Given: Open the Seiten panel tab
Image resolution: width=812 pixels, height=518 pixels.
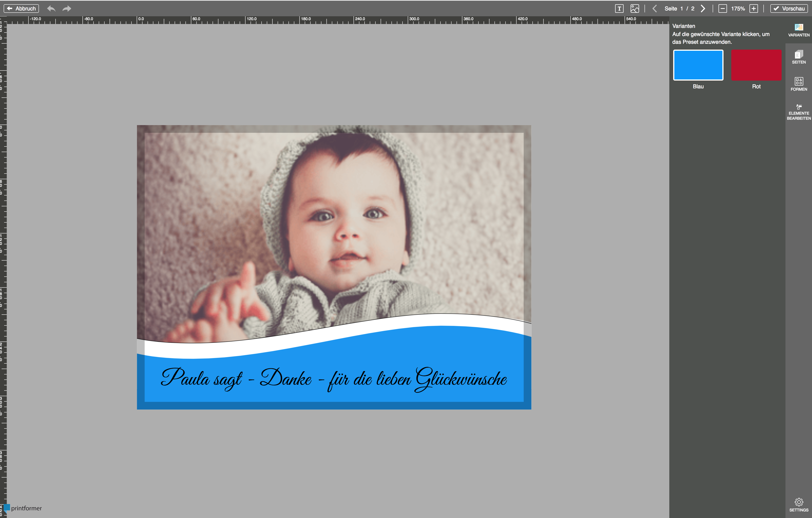Looking at the screenshot, I should point(798,57).
